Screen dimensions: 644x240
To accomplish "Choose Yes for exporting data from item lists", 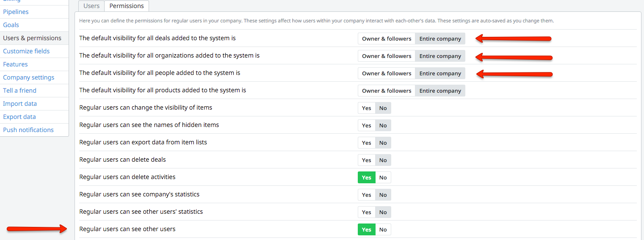I will click(x=367, y=143).
